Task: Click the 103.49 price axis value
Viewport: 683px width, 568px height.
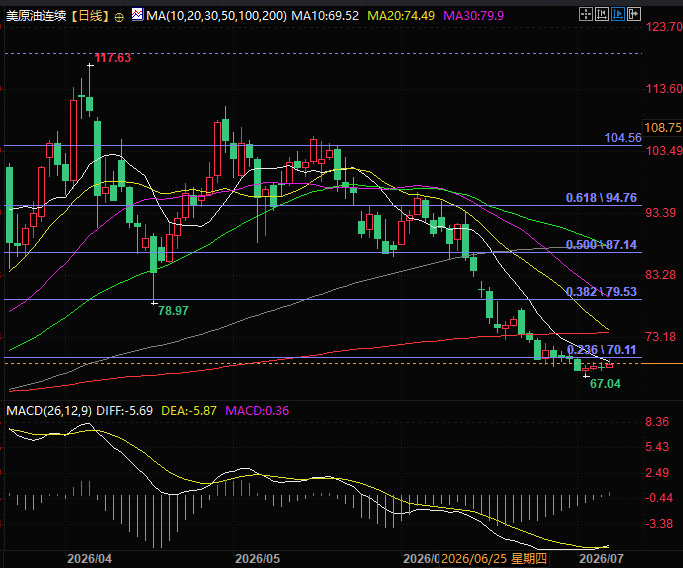Action: point(664,151)
